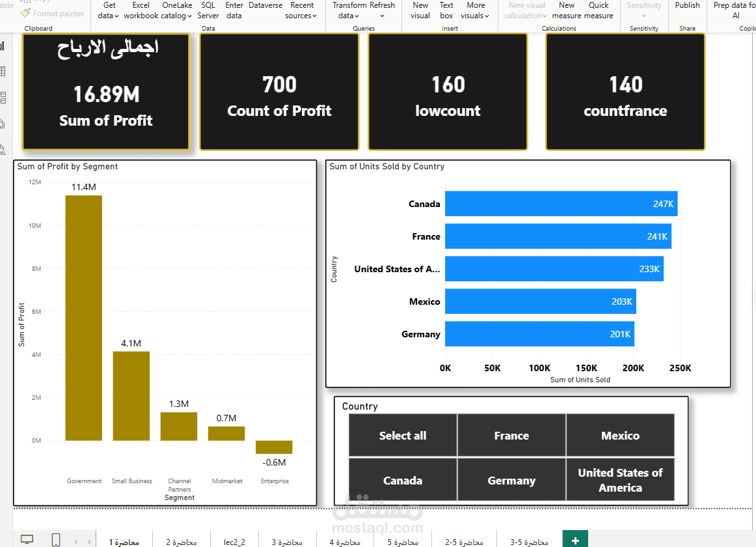Click the Germany bar showing 201K
This screenshot has width=756, height=547.
539,333
